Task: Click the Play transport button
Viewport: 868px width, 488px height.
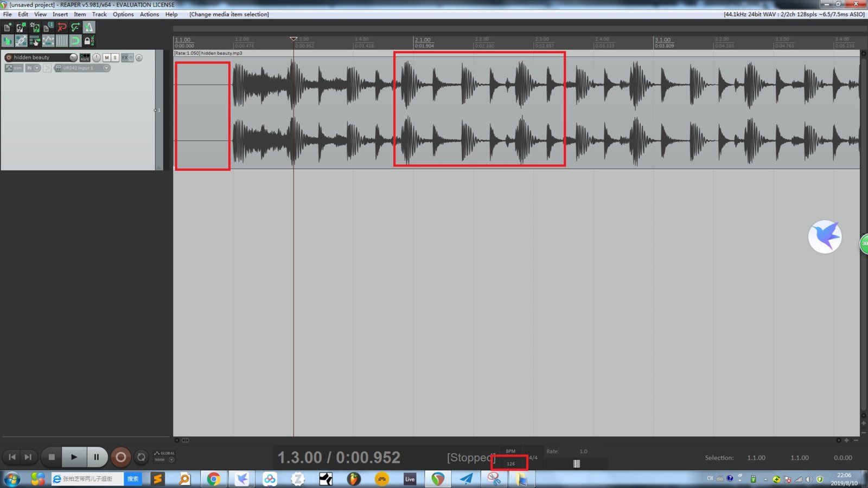Action: [74, 457]
